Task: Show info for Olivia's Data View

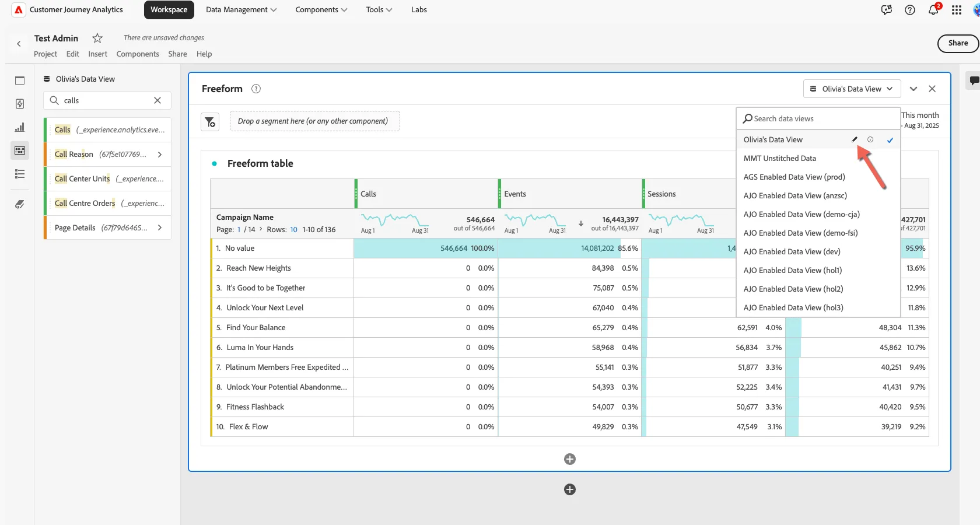Action: 870,139
